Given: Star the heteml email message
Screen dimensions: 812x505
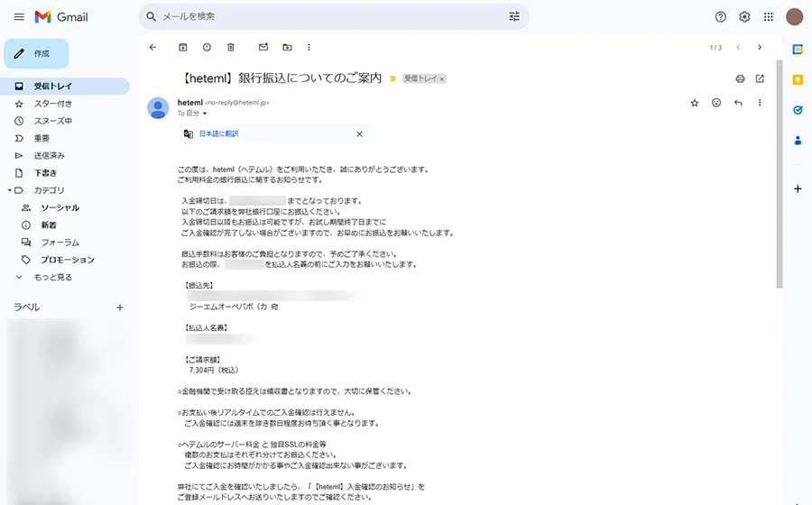Looking at the screenshot, I should pos(695,103).
